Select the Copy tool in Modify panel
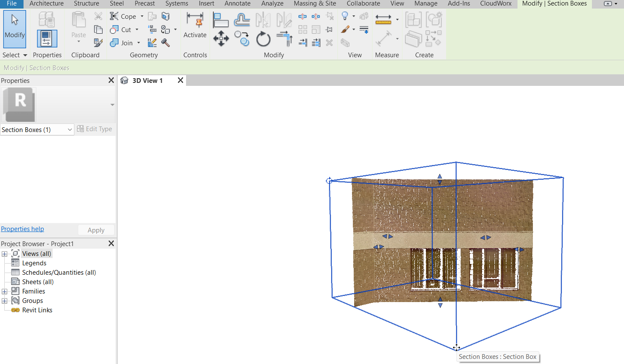Image resolution: width=624 pixels, height=364 pixels. [242, 39]
